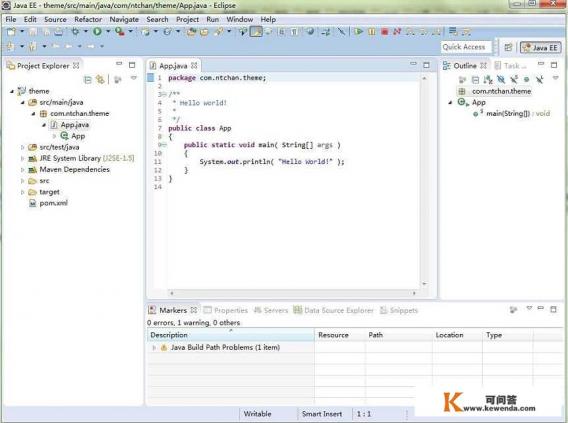Toggle code folding at line 3 comment
The height and width of the screenshot is (423, 568).
(164, 95)
